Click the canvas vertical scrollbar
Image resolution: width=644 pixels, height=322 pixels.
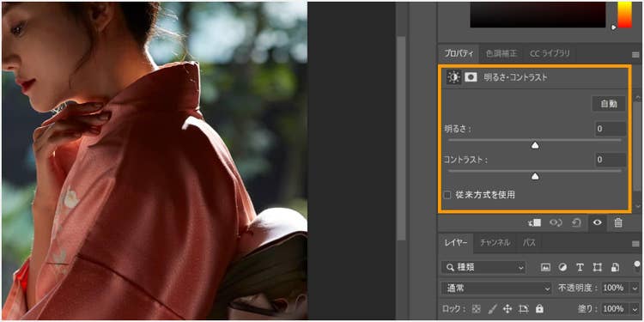point(401,137)
